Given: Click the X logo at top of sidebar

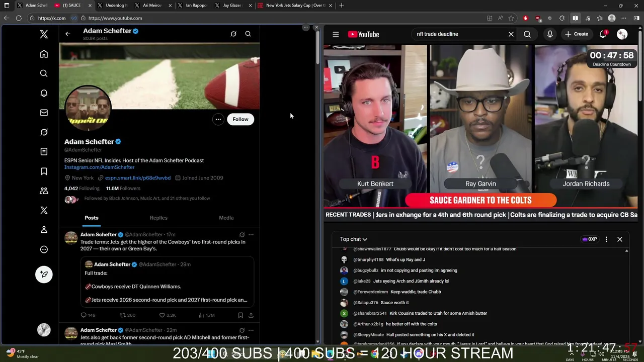Looking at the screenshot, I should pyautogui.click(x=44, y=34).
